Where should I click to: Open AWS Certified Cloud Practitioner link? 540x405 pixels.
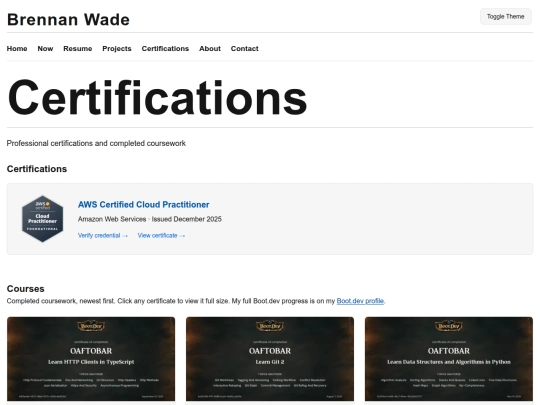tap(143, 205)
